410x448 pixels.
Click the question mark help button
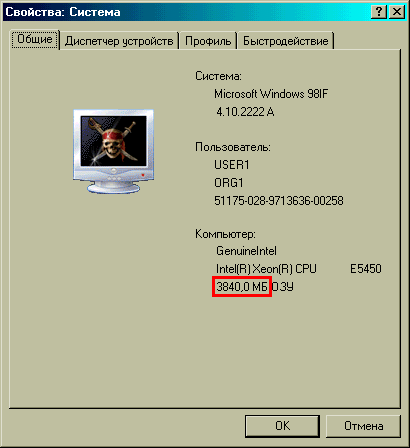tap(379, 12)
